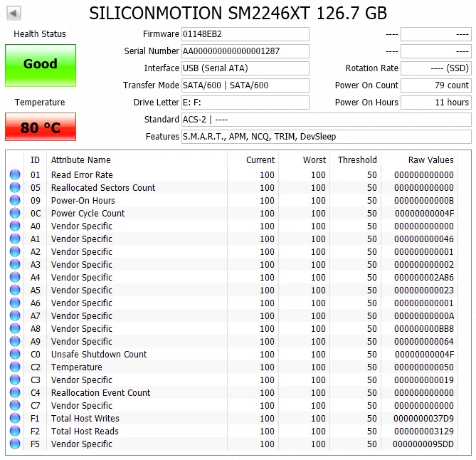Select the Temperature attribute name in table
Viewport: 476px width, 460px height.
point(77,367)
